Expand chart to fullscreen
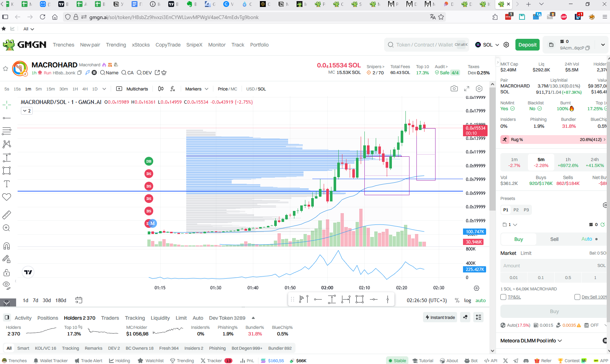 coord(467,89)
